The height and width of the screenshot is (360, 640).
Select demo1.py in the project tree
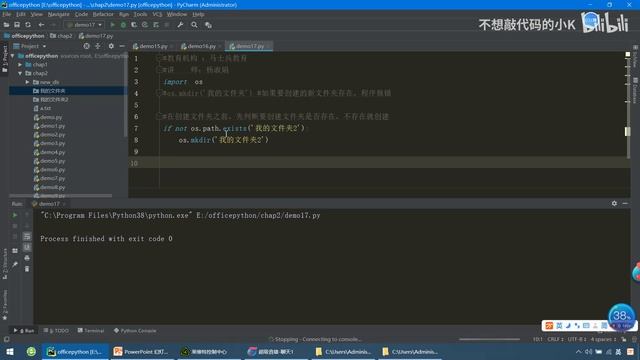click(49, 126)
